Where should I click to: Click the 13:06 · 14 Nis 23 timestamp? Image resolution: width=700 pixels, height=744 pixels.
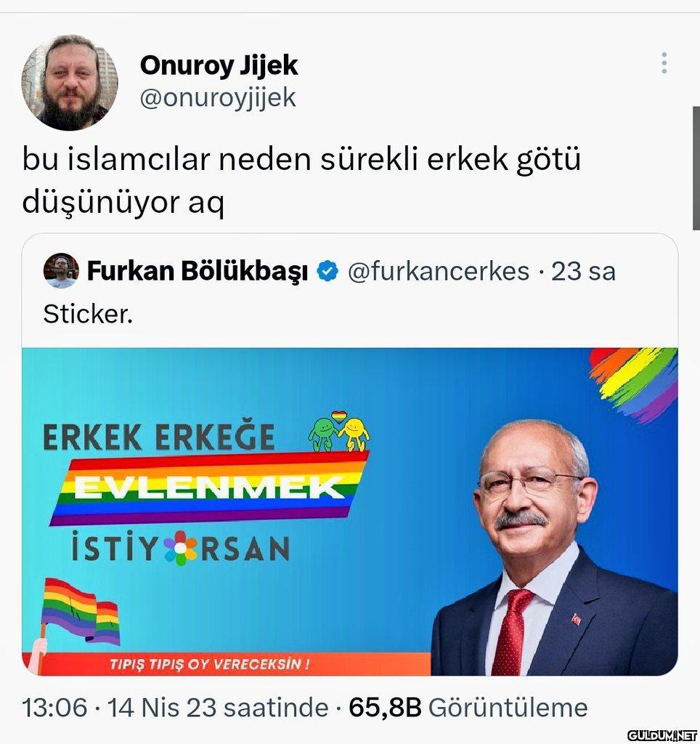(x=175, y=708)
